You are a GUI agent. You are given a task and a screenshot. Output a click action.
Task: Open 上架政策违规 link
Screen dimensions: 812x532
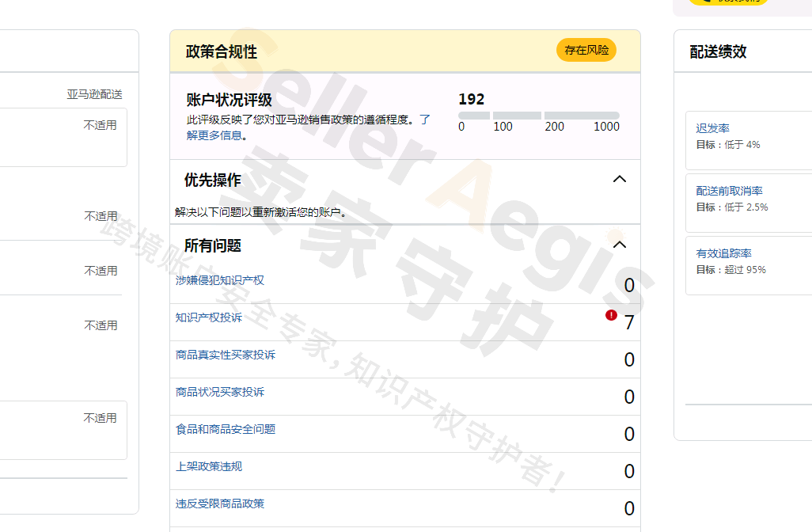[x=208, y=467]
